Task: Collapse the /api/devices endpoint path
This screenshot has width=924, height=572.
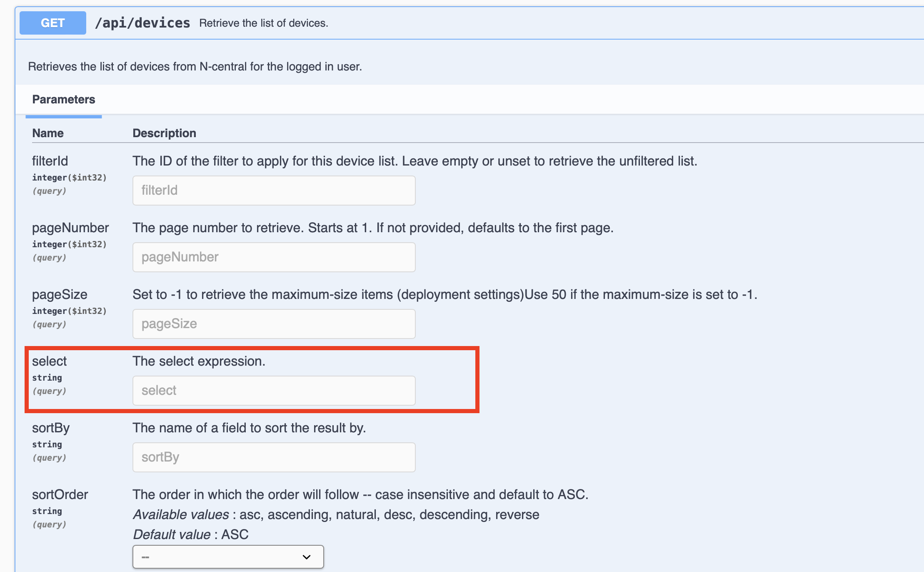Action: [142, 23]
